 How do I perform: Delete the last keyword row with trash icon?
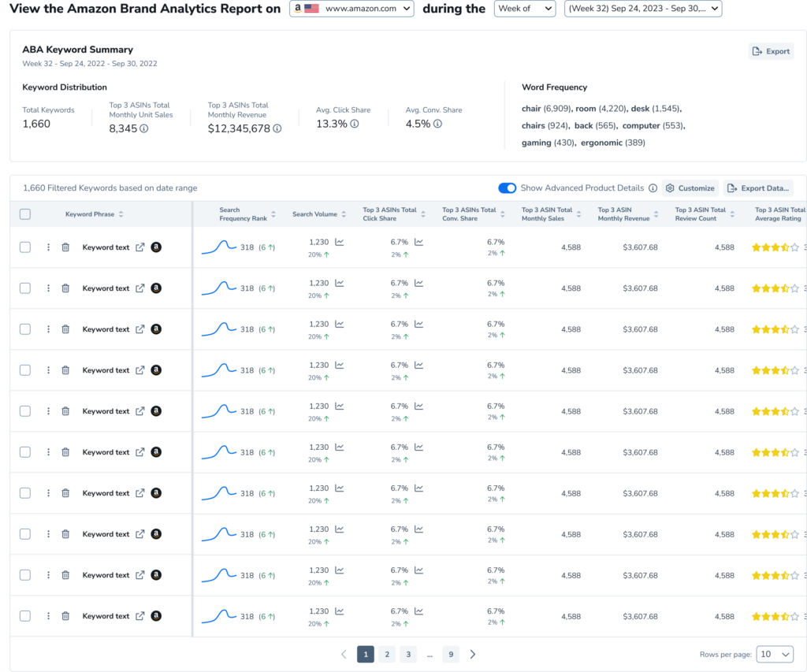65,616
